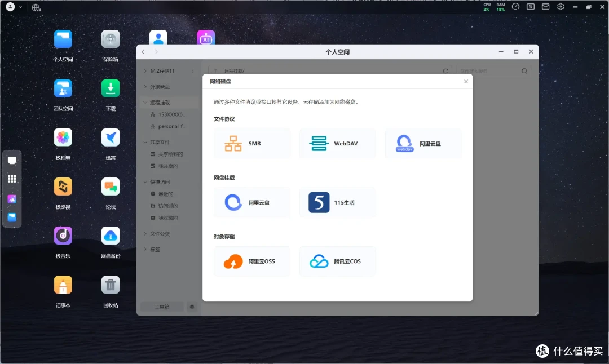609x364 pixels.
Task: Go back in 个人空间 window
Action: click(143, 52)
